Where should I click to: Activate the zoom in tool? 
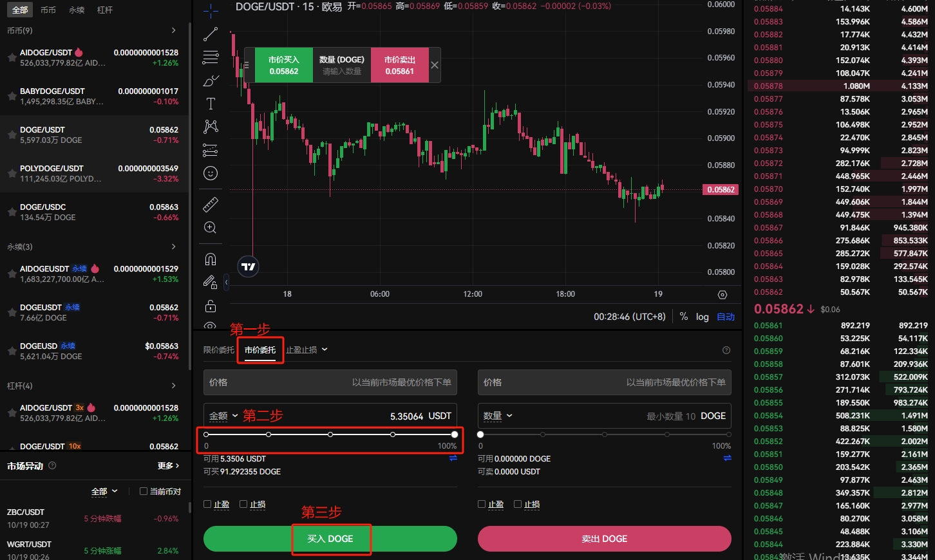[x=211, y=227]
